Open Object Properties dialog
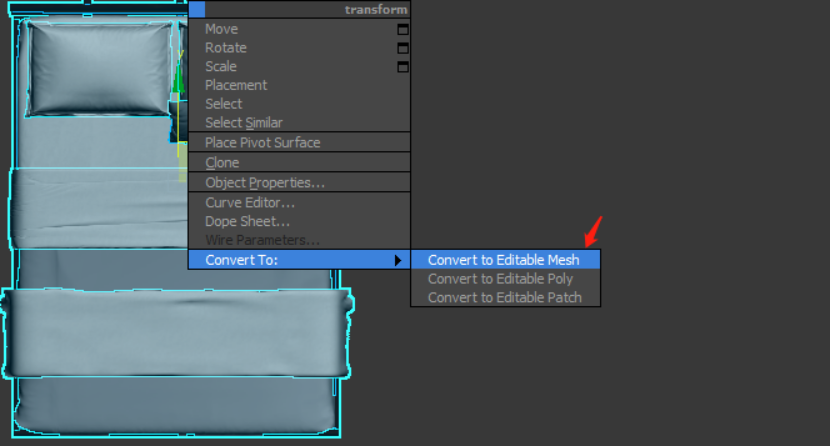Image resolution: width=830 pixels, height=447 pixels. click(299, 183)
